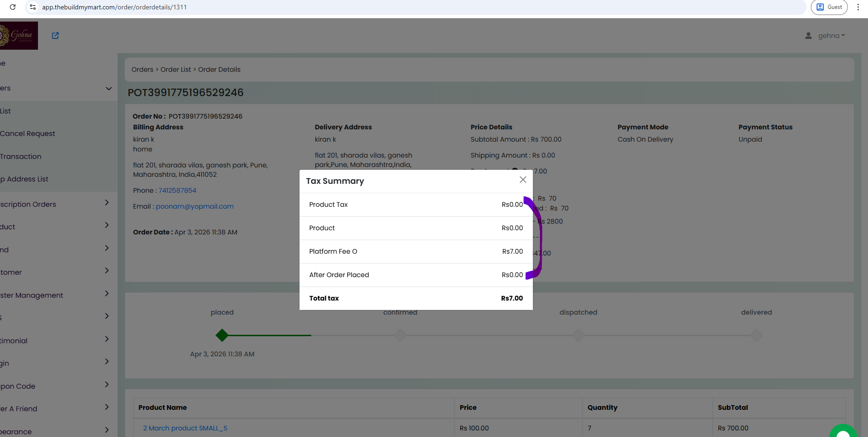
Task: Click the Cash On Delivery payment mode text
Action: [x=645, y=139]
